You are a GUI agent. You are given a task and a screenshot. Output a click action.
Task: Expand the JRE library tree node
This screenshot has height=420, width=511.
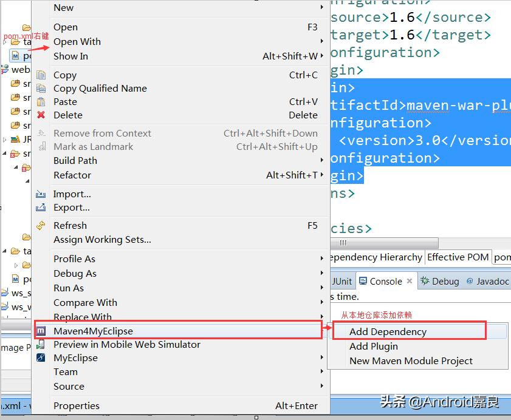[4, 140]
